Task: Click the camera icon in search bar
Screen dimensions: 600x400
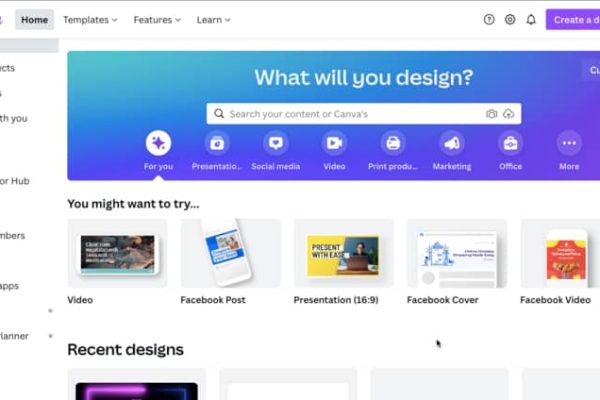Action: pyautogui.click(x=491, y=114)
